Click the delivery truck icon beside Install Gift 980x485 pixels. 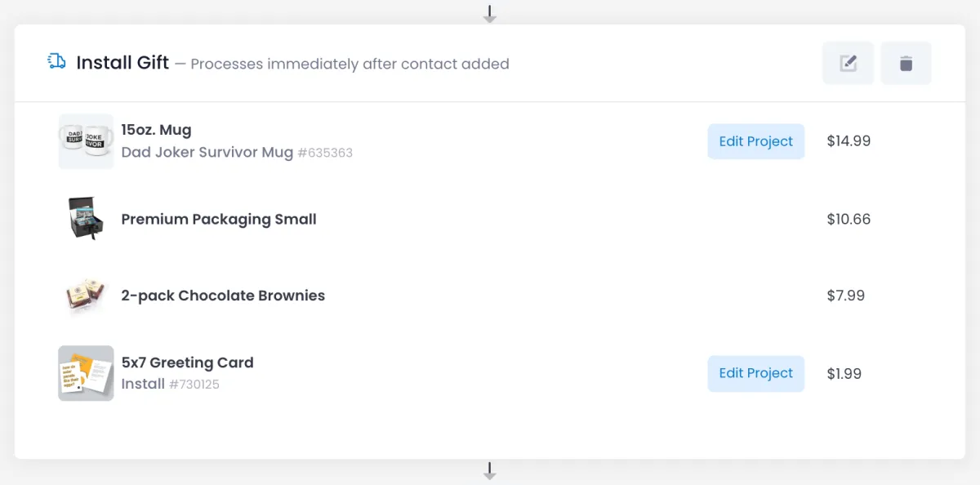click(56, 61)
